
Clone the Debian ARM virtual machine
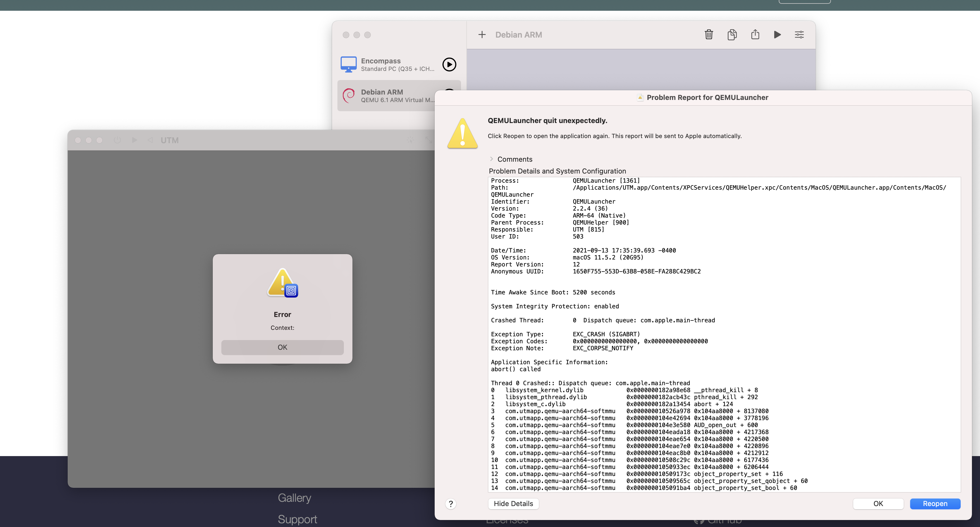coord(732,35)
